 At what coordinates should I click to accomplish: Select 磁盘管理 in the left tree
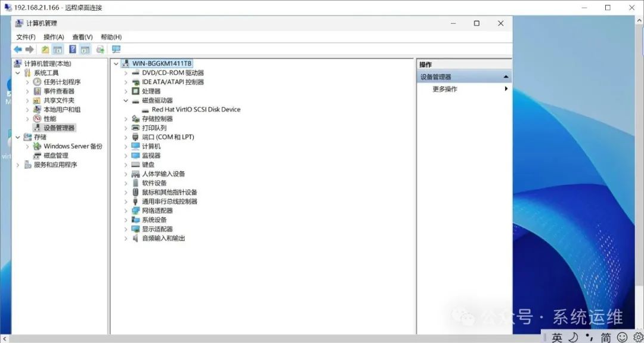[55, 156]
